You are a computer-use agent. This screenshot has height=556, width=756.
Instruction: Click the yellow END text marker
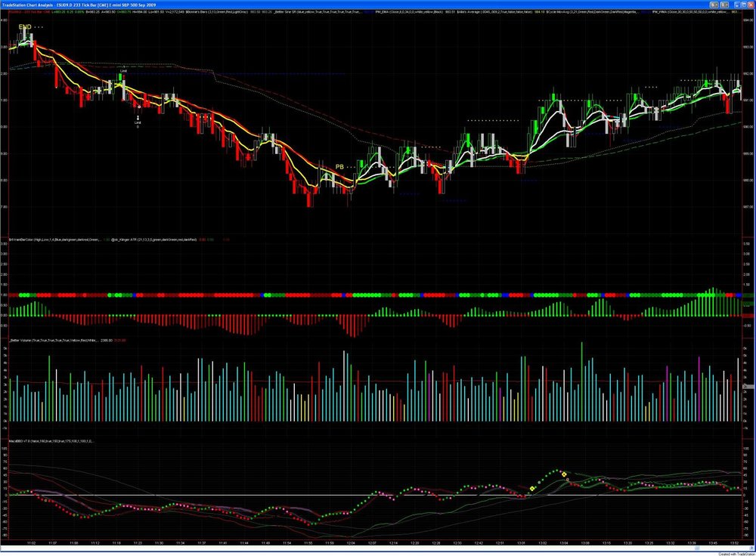pyautogui.click(x=25, y=27)
